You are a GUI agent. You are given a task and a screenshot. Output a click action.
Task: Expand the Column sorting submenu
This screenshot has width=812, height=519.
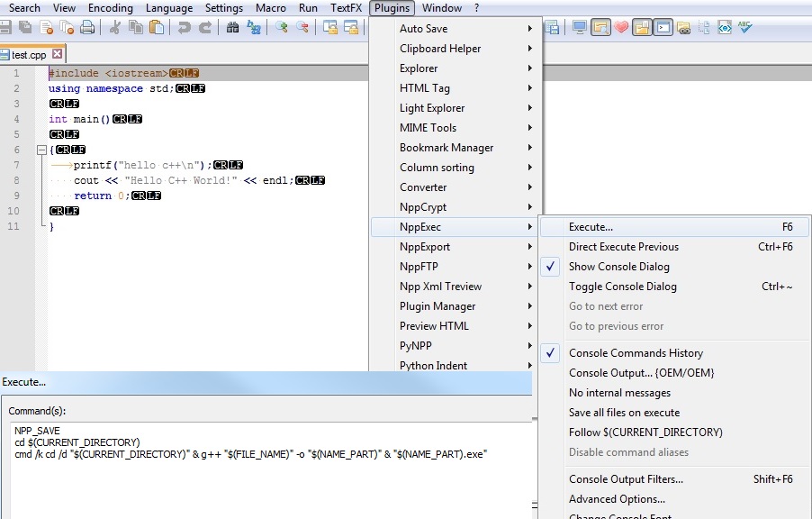(456, 168)
